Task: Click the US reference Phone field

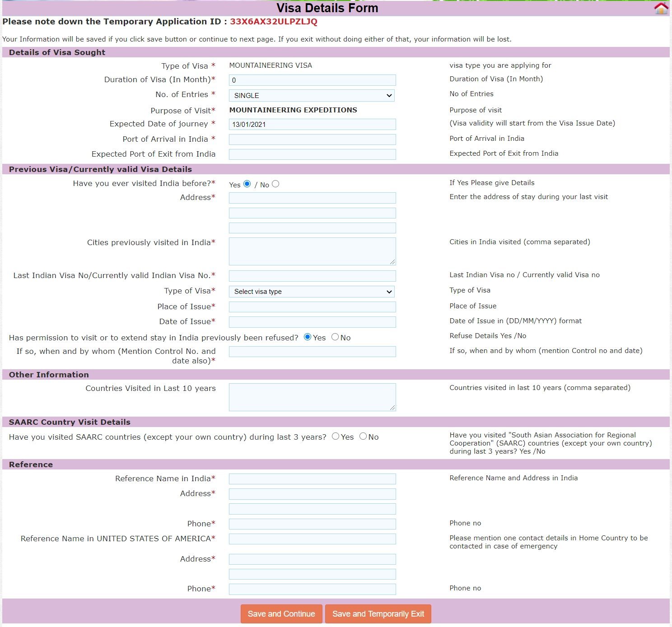Action: [313, 589]
